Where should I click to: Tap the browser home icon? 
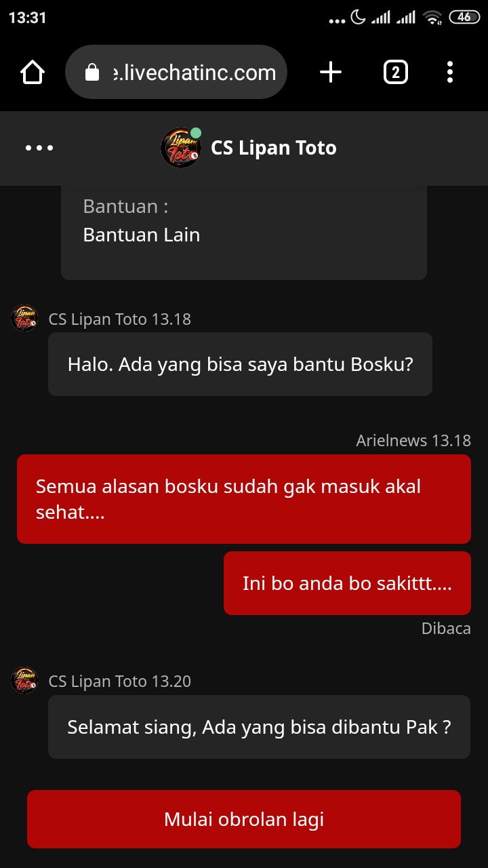point(33,72)
